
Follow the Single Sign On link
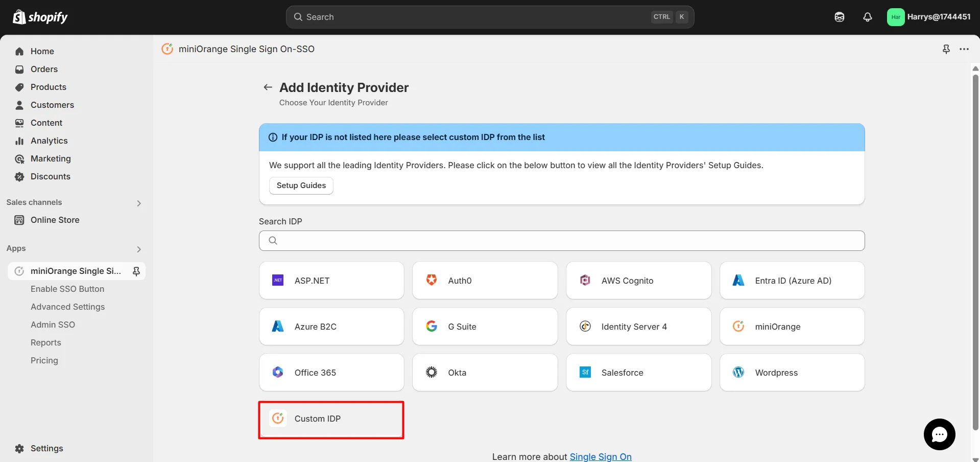pos(601,456)
